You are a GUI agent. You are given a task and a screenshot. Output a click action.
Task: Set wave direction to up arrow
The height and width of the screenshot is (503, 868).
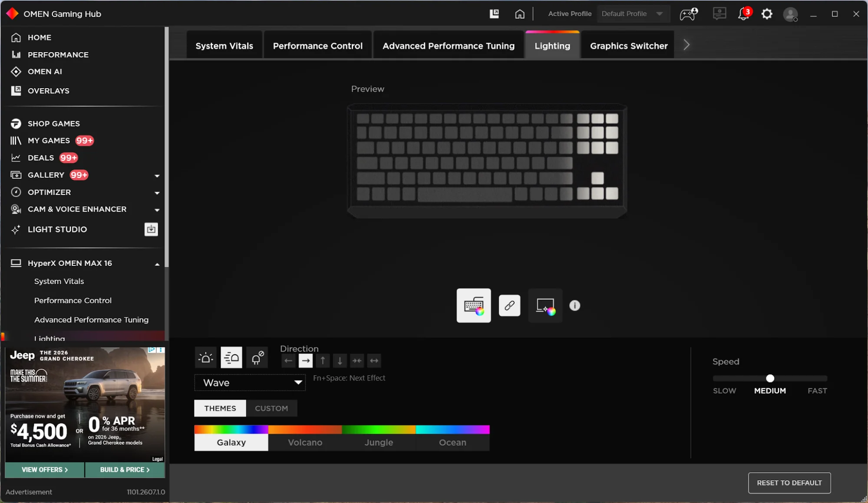click(323, 361)
